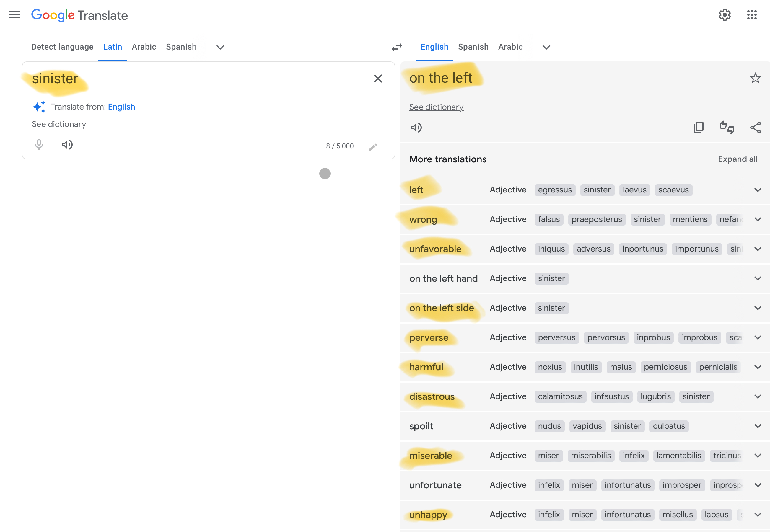Image resolution: width=770 pixels, height=532 pixels.
Task: Copy the translation to clipboard
Action: pos(698,127)
